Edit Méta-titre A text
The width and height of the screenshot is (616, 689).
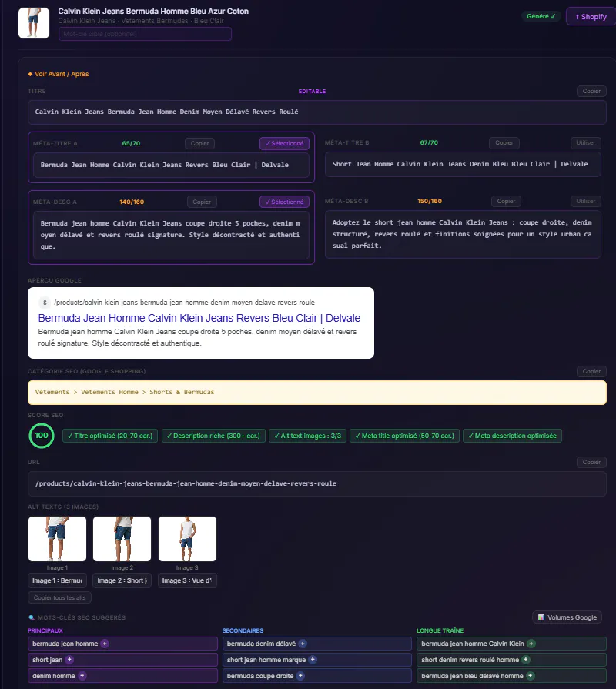click(171, 165)
